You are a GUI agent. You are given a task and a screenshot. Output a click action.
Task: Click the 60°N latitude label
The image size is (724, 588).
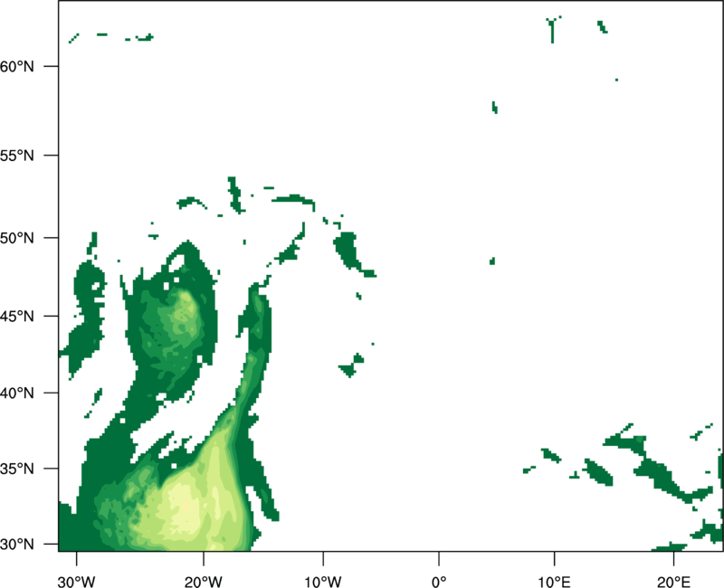click(16, 66)
